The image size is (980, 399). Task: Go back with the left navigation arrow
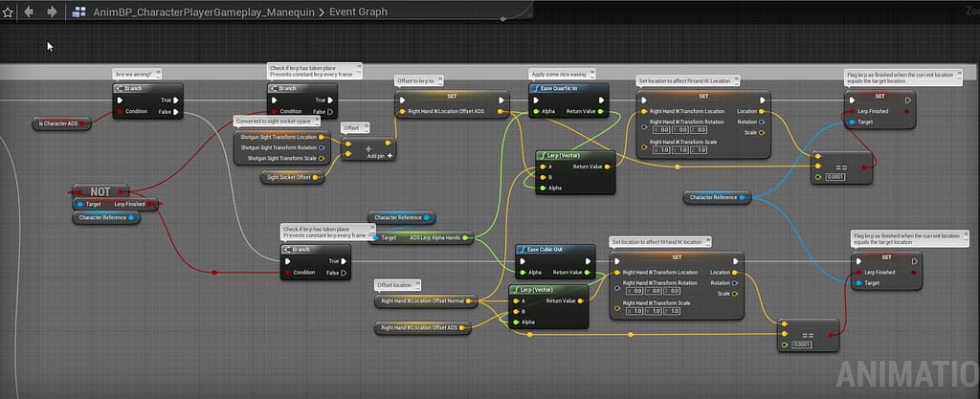click(x=28, y=11)
